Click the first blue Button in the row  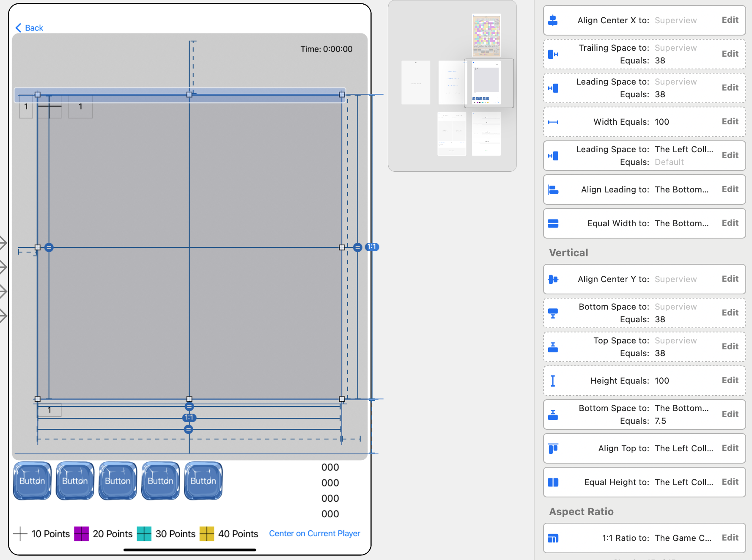(x=32, y=481)
